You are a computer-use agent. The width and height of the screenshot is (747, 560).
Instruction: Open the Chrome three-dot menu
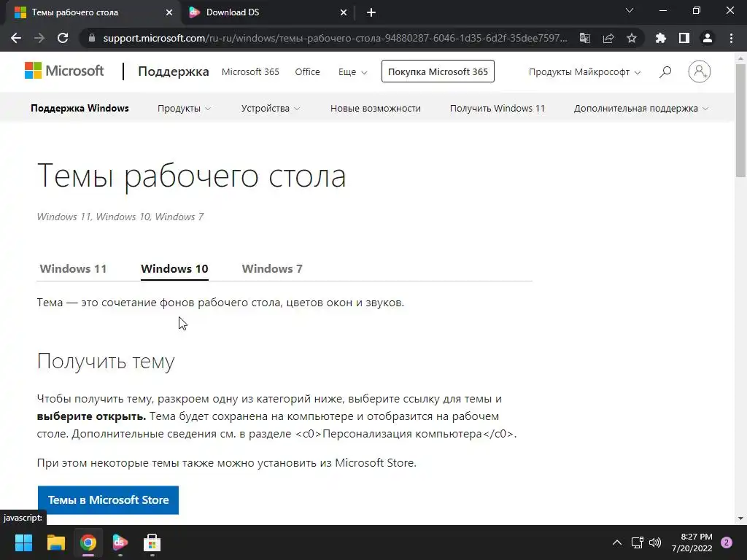(731, 38)
